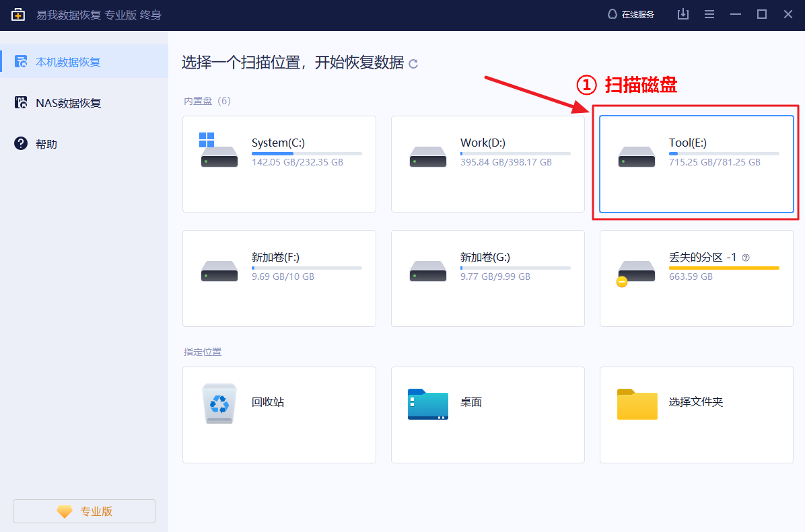Select the Work(D:) drive

[x=487, y=164]
